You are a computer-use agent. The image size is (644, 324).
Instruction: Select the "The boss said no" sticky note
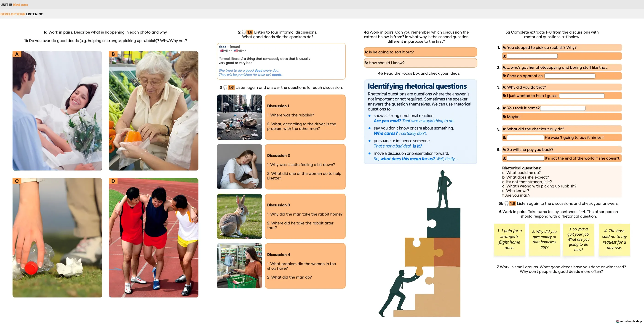click(614, 239)
